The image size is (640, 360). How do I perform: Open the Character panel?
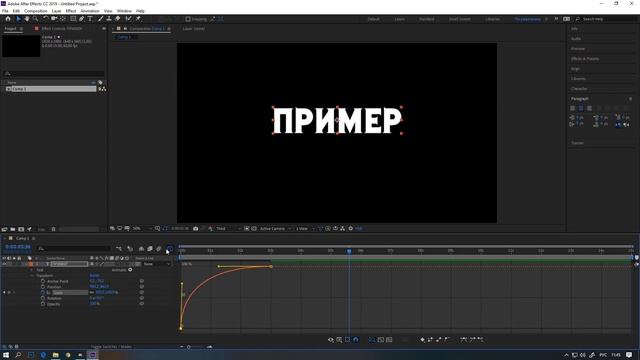click(x=579, y=89)
